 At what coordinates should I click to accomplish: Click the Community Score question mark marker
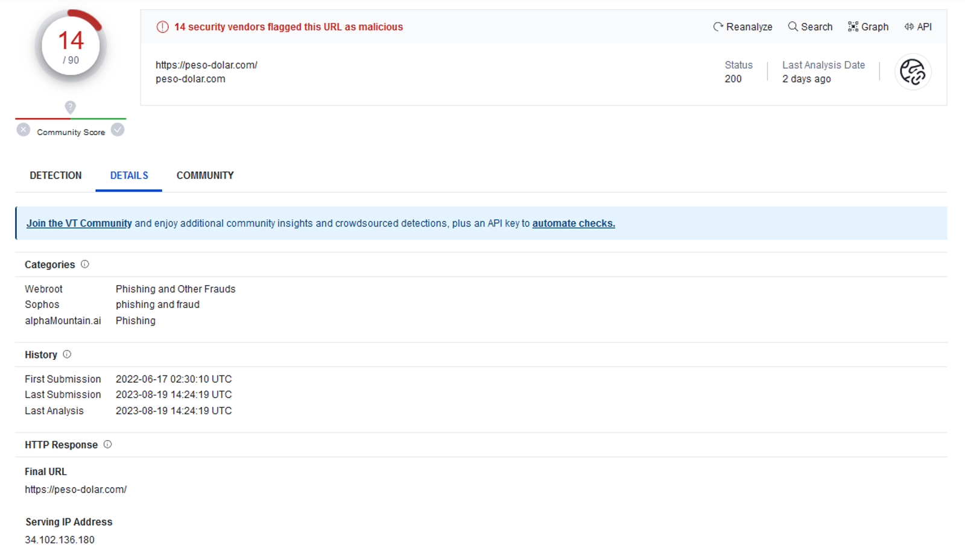click(x=71, y=107)
